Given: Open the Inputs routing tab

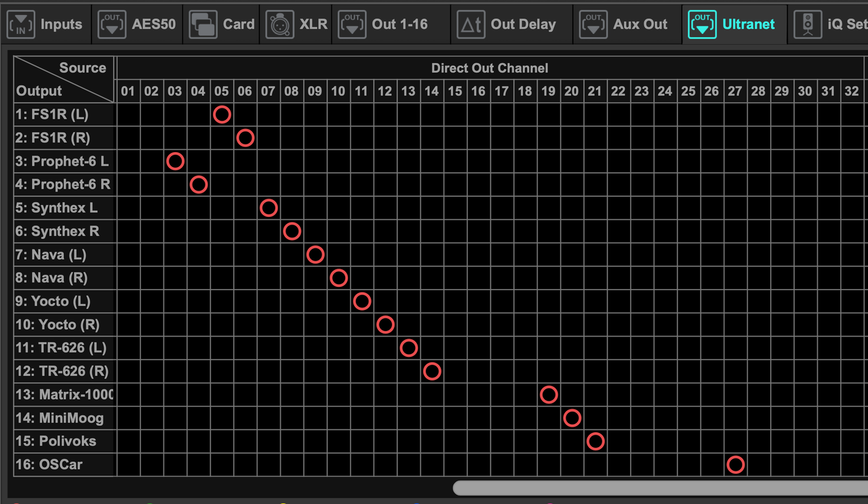Looking at the screenshot, I should point(45,24).
